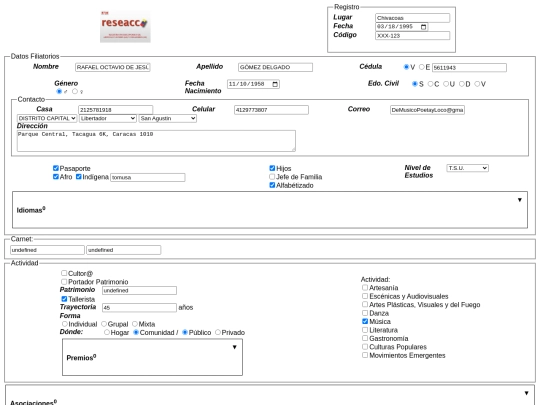Select Edo. Civil U option

[446, 84]
